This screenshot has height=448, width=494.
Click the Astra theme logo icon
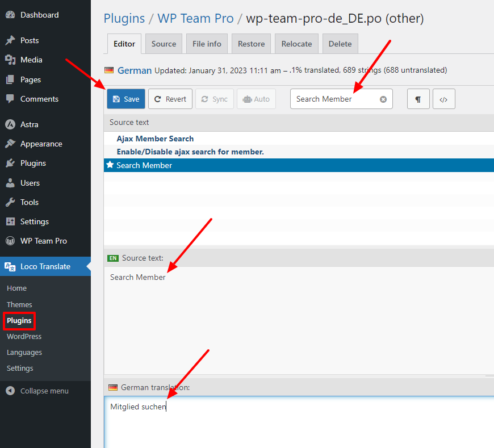click(10, 124)
